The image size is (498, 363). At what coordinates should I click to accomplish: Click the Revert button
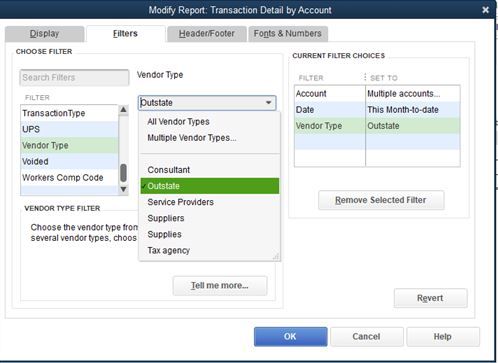pyautogui.click(x=430, y=298)
